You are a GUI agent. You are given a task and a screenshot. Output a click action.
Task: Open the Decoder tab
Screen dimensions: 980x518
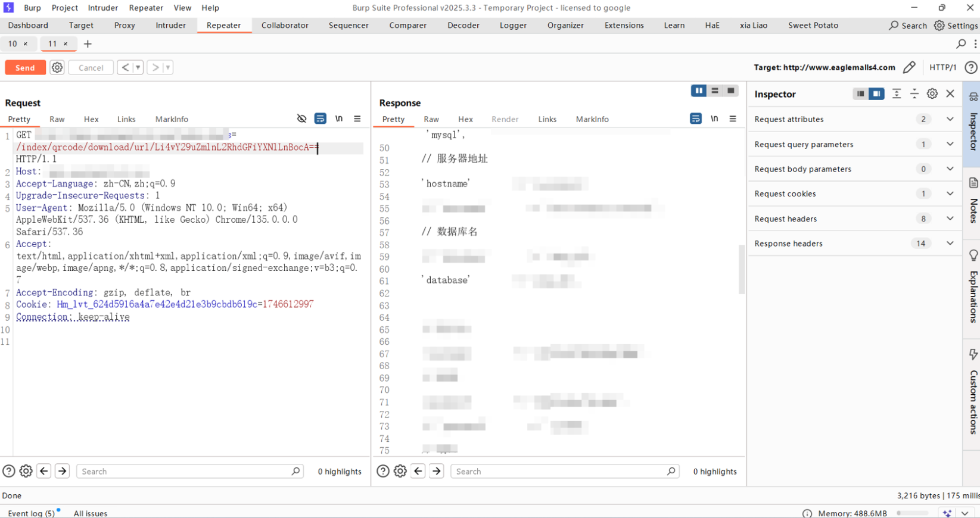pyautogui.click(x=463, y=26)
